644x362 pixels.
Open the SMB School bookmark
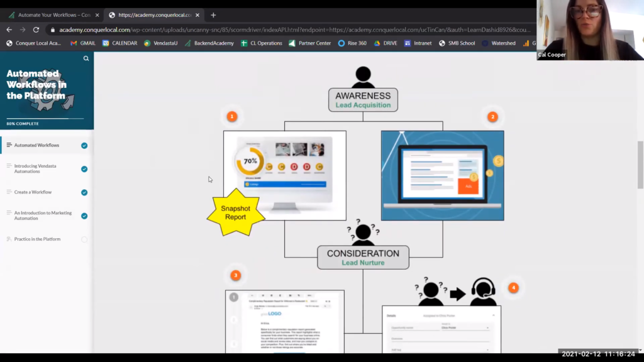coord(457,43)
